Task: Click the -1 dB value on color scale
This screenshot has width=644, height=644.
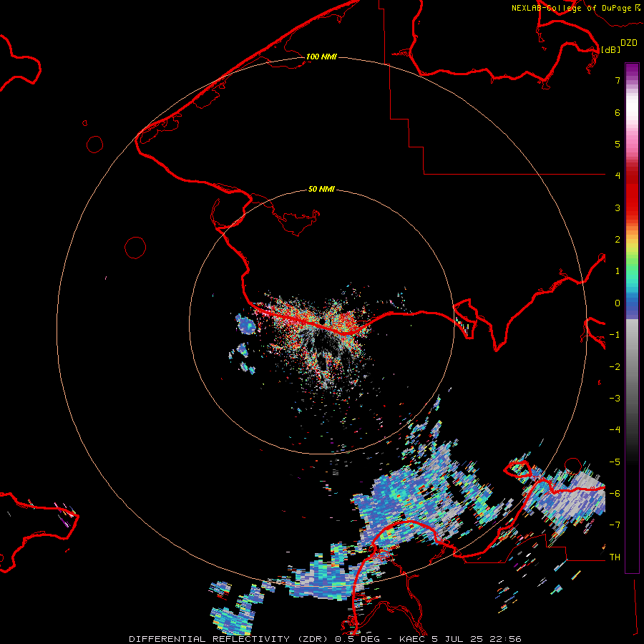Action: 615,335
